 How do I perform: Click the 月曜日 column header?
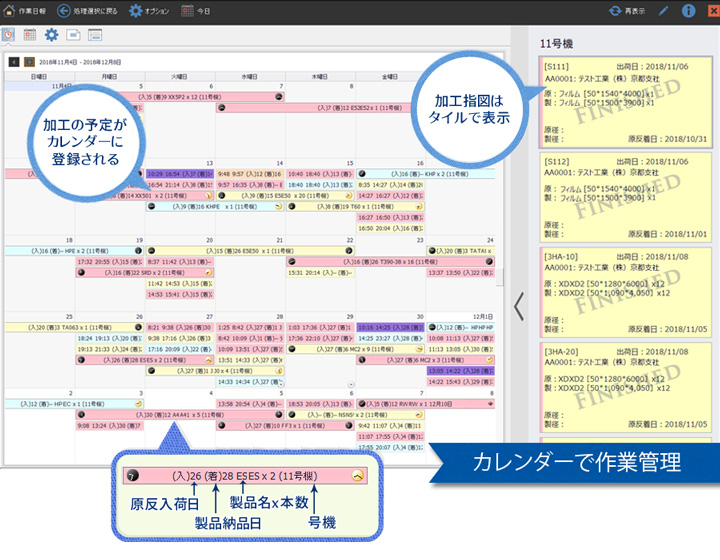click(109, 76)
